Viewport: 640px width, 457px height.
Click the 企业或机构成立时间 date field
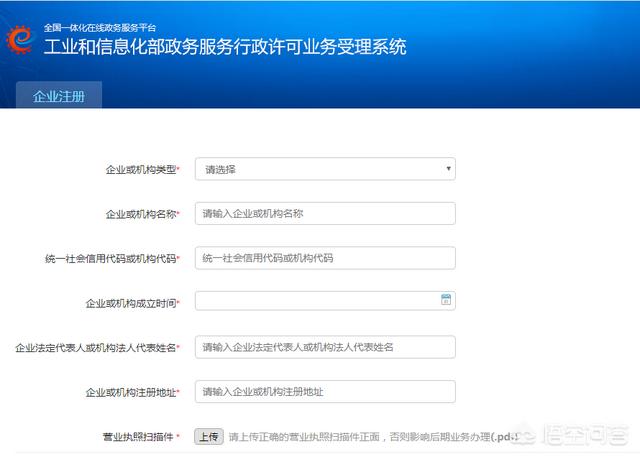click(325, 301)
